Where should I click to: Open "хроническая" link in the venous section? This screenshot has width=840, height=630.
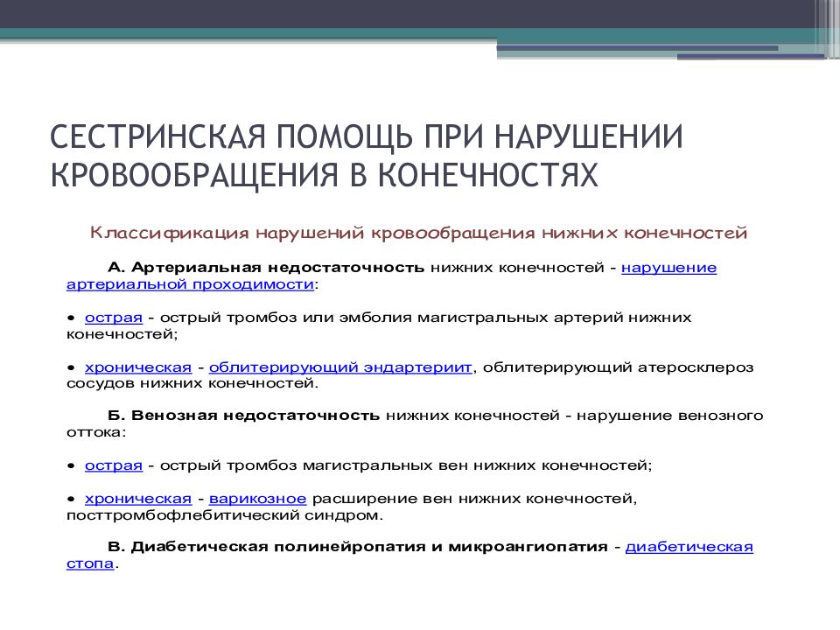pos(137,499)
